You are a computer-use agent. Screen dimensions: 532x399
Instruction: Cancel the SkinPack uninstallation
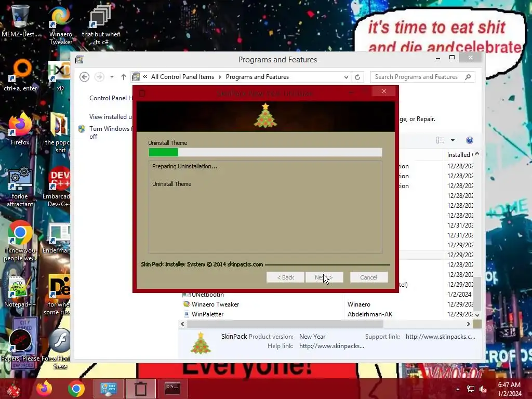[x=369, y=277]
